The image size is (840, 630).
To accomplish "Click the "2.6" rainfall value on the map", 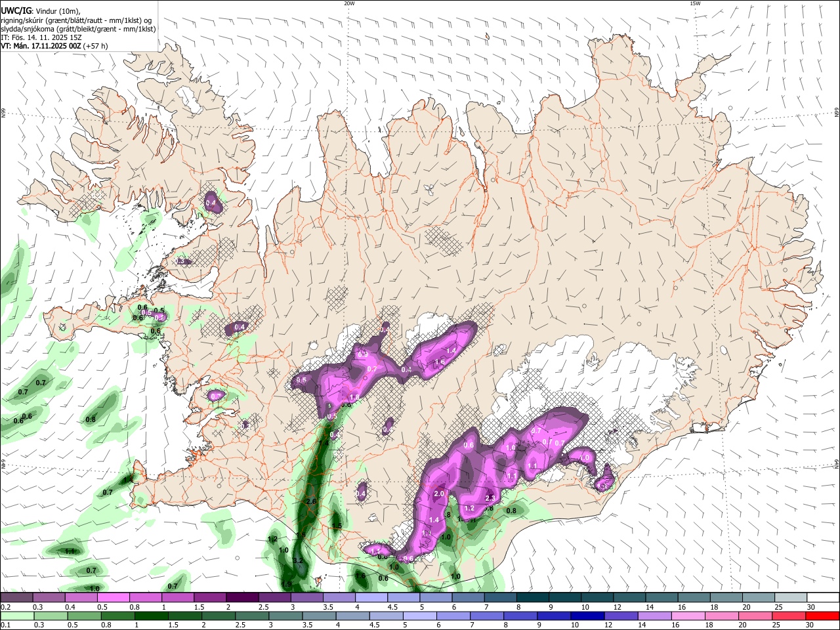I will click(x=311, y=501).
